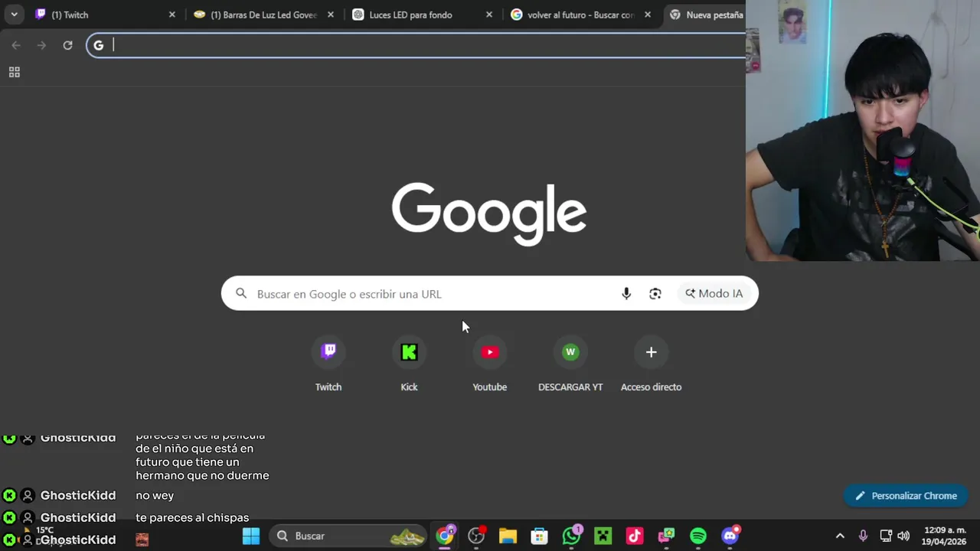Open the DESCARGAR YT shortcut
Screen dimensions: 980x551
tap(570, 365)
